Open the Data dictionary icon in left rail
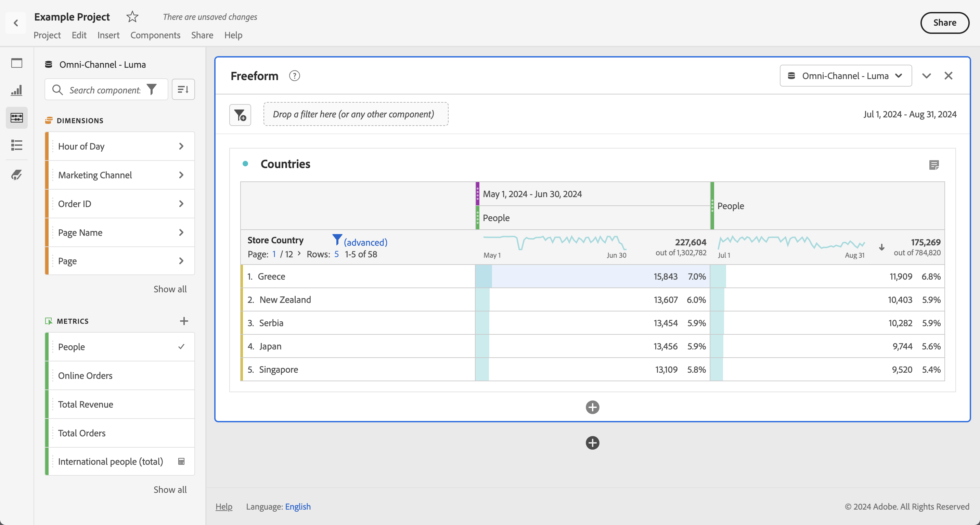980x525 pixels. pos(17,175)
